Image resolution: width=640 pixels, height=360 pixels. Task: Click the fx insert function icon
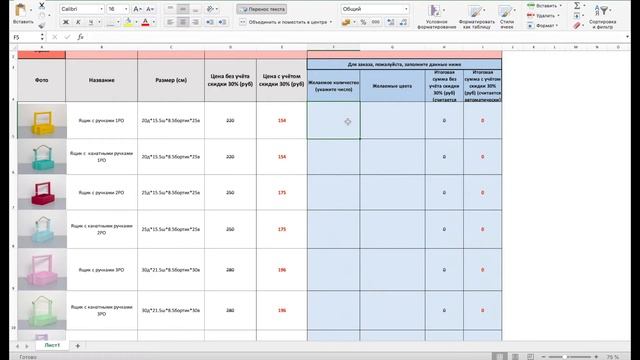click(80, 37)
